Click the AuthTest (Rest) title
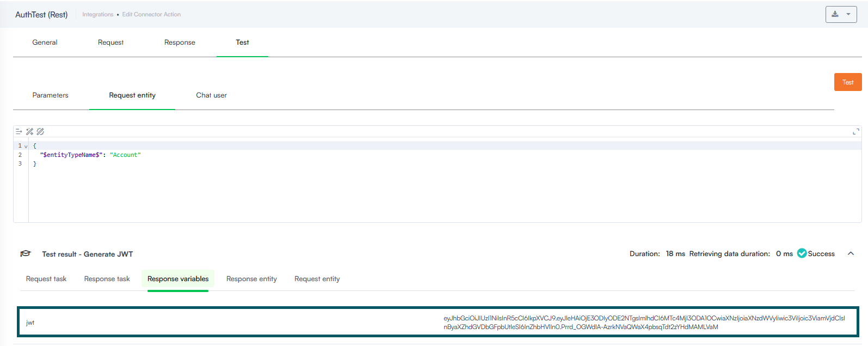This screenshot has height=346, width=868. 41,15
